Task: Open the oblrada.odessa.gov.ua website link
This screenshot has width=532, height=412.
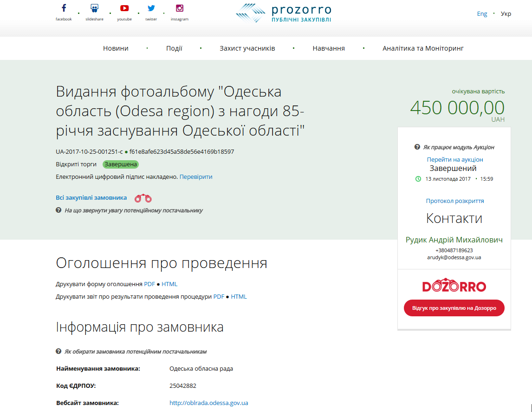Action: (x=208, y=403)
